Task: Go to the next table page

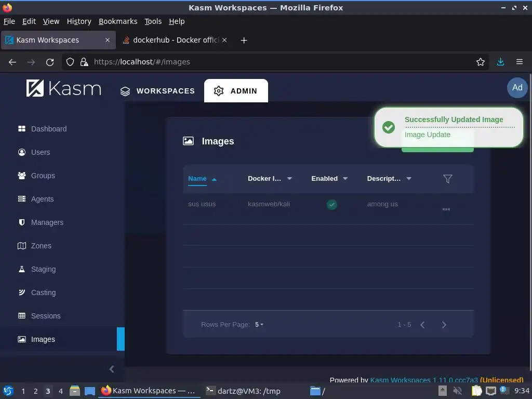Action: [x=444, y=325]
